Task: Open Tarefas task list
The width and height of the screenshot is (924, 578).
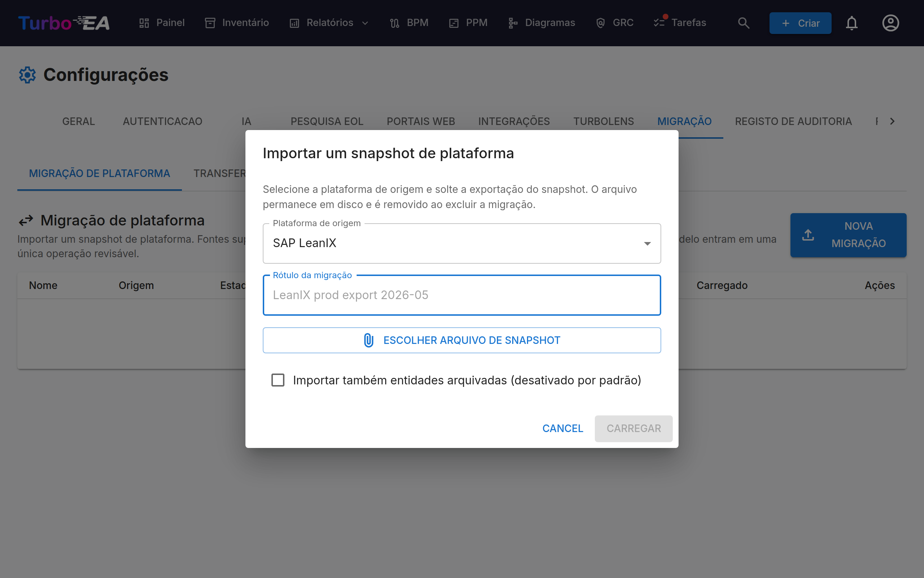Action: coord(680,23)
